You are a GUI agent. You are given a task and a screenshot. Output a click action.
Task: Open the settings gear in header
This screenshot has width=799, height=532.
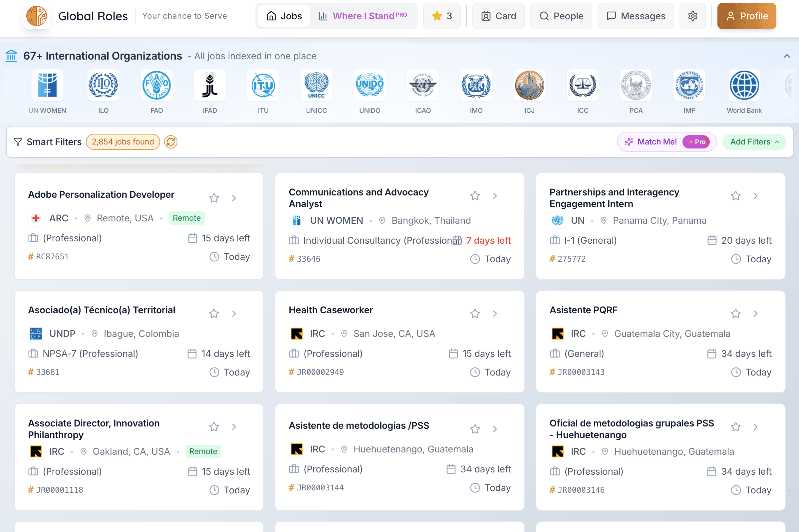point(692,16)
